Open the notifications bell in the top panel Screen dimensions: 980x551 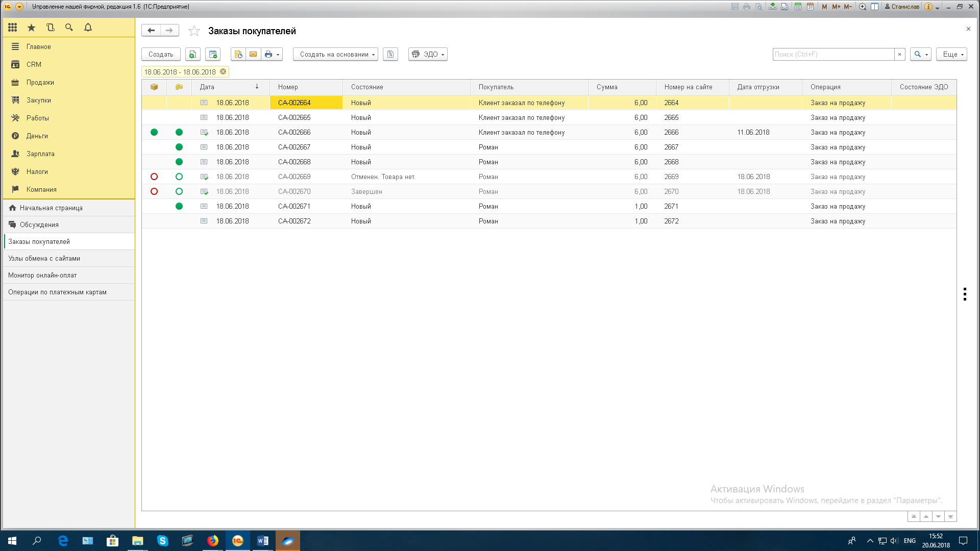[88, 28]
